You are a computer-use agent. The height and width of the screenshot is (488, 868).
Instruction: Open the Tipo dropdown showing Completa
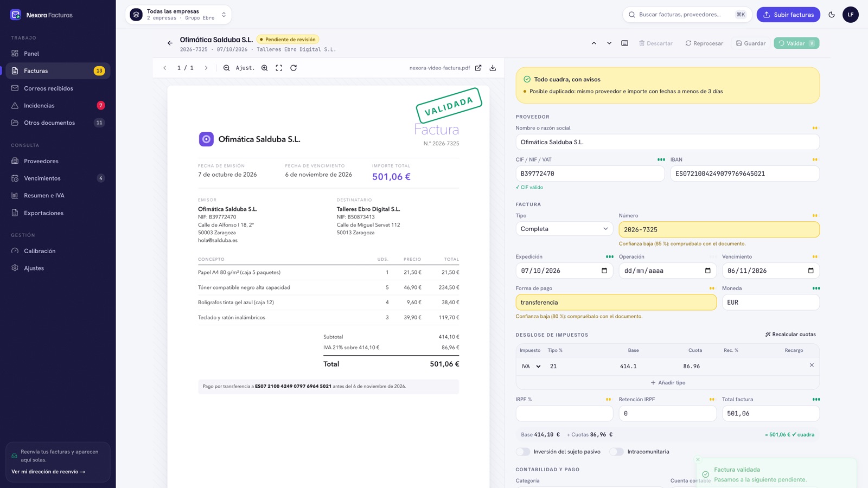(x=564, y=229)
